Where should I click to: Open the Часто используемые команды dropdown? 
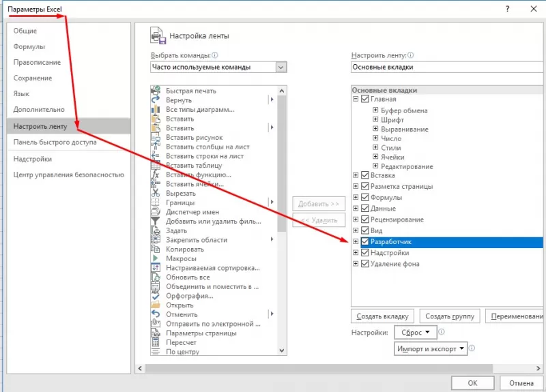(x=281, y=67)
